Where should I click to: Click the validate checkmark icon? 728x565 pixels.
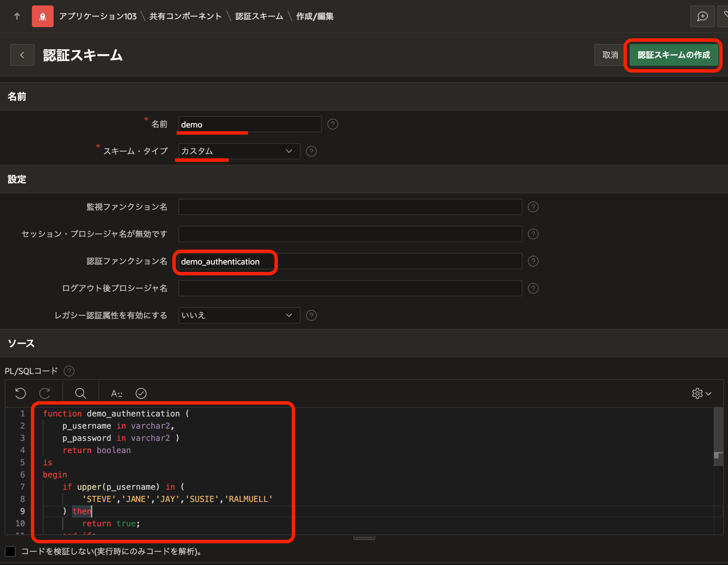click(141, 393)
